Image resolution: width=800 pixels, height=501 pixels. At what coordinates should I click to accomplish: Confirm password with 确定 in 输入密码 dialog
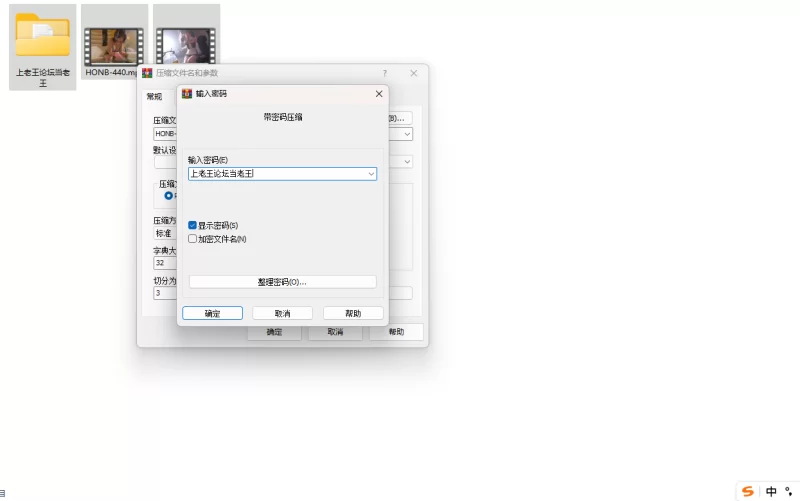(212, 313)
